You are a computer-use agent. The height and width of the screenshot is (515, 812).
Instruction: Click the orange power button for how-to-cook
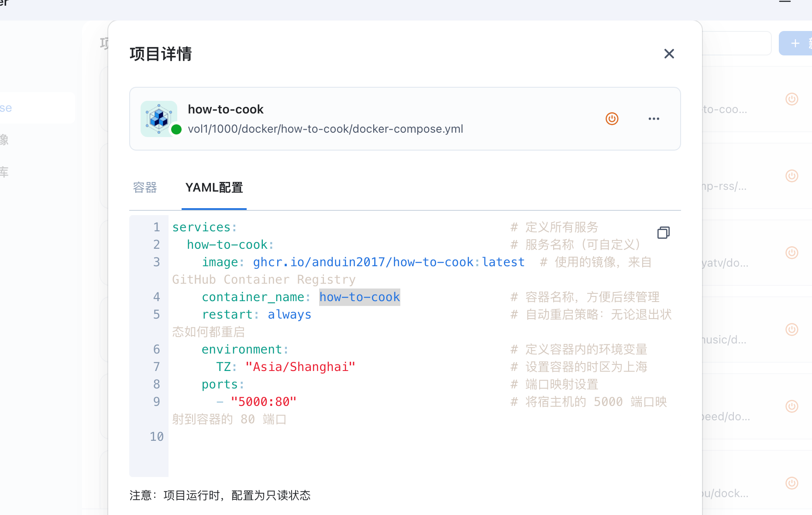click(x=612, y=119)
